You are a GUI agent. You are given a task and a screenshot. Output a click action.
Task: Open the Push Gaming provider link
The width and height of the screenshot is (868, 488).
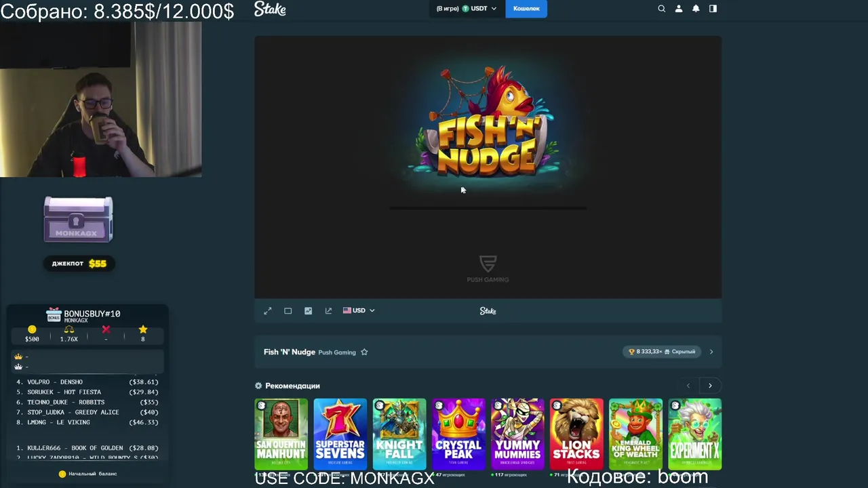[337, 352]
